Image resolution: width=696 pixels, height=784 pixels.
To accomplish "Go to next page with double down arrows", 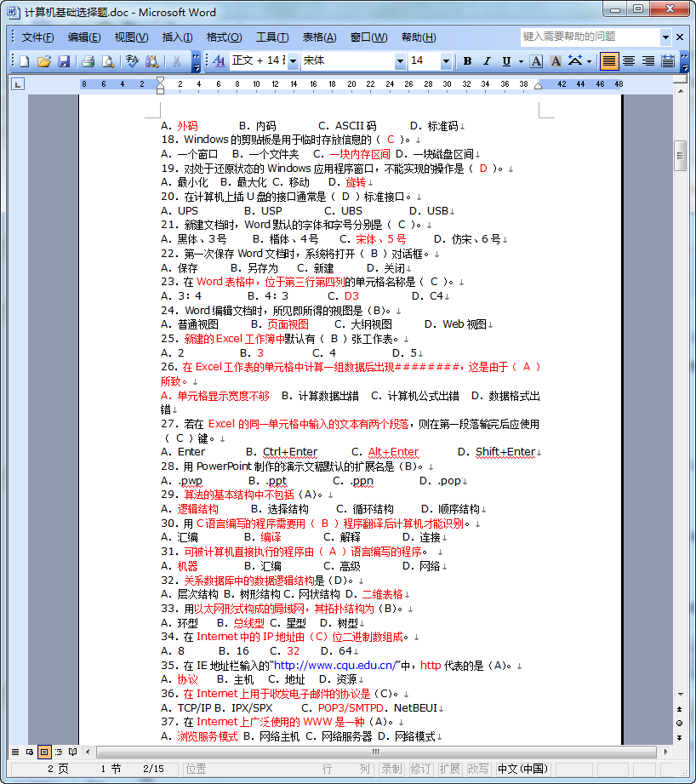I will pyautogui.click(x=679, y=737).
